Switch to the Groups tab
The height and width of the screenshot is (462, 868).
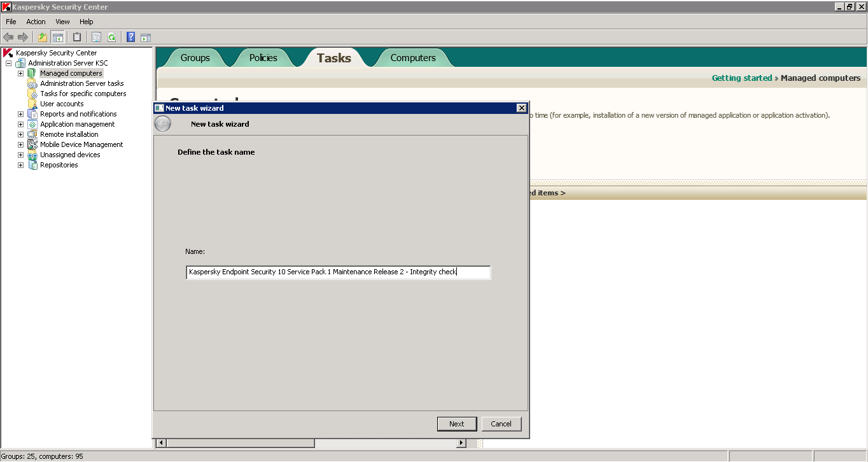(195, 58)
